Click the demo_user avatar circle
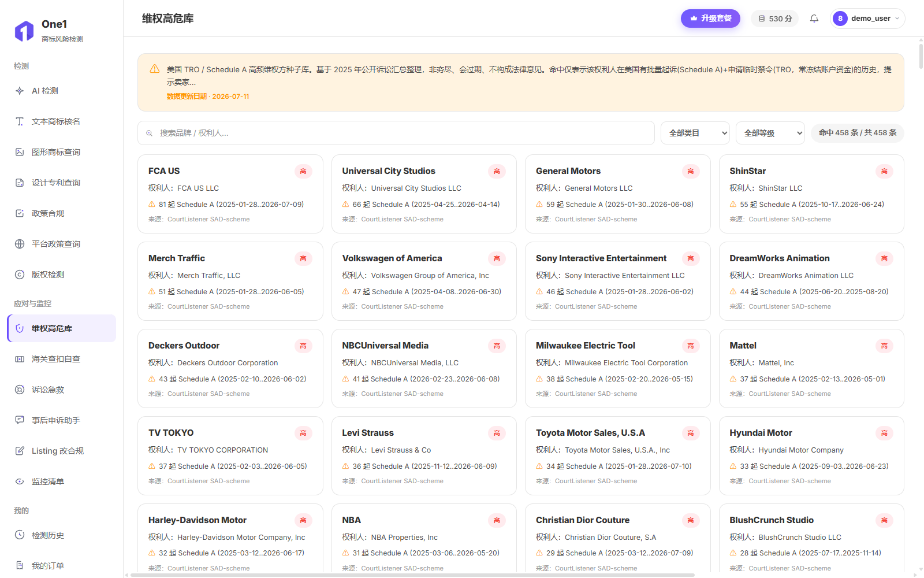924x578 pixels. (840, 18)
